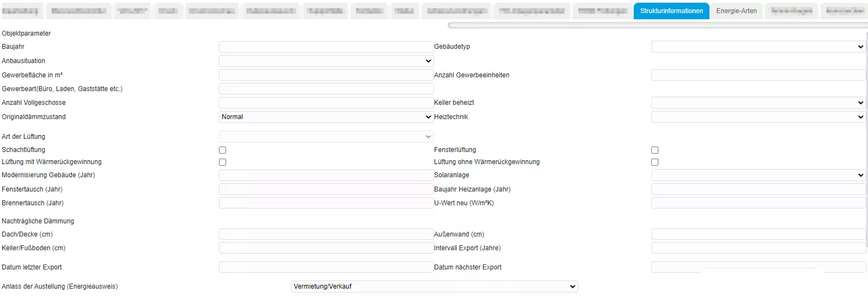Open the Originaldämmzustand dropdown showing Normal

tap(326, 117)
